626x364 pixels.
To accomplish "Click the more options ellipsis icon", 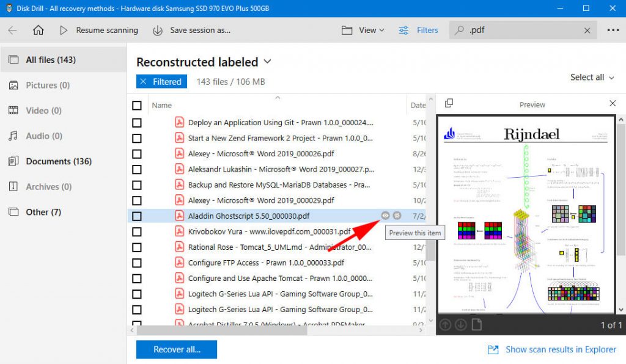I will click(613, 29).
